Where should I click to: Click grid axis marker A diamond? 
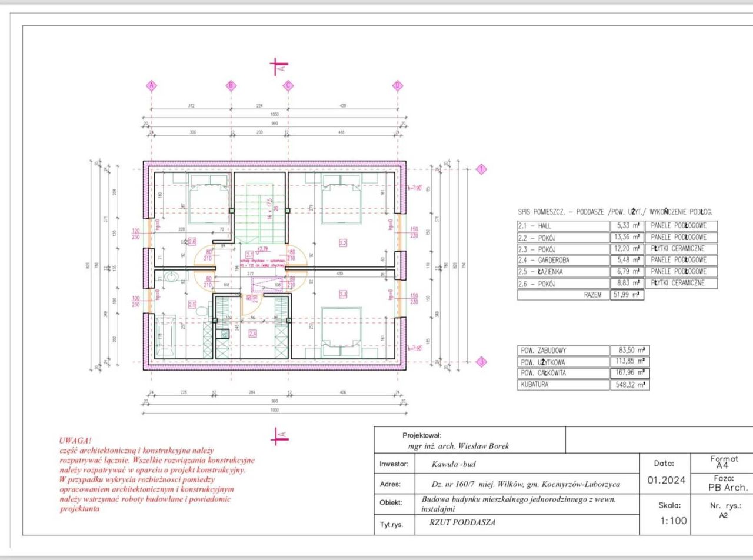coord(152,86)
